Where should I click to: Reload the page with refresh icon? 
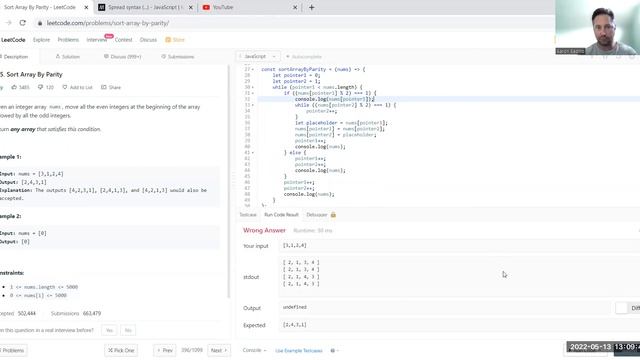22,23
